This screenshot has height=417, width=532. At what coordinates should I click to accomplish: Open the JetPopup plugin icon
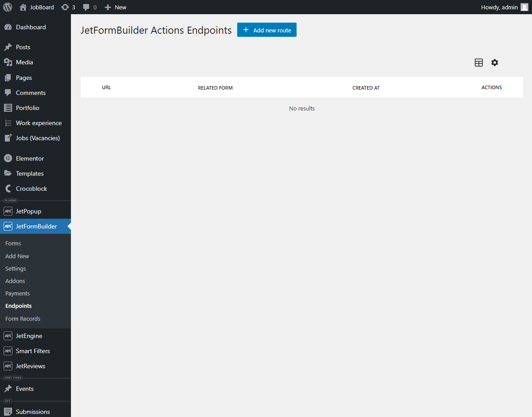[8, 211]
